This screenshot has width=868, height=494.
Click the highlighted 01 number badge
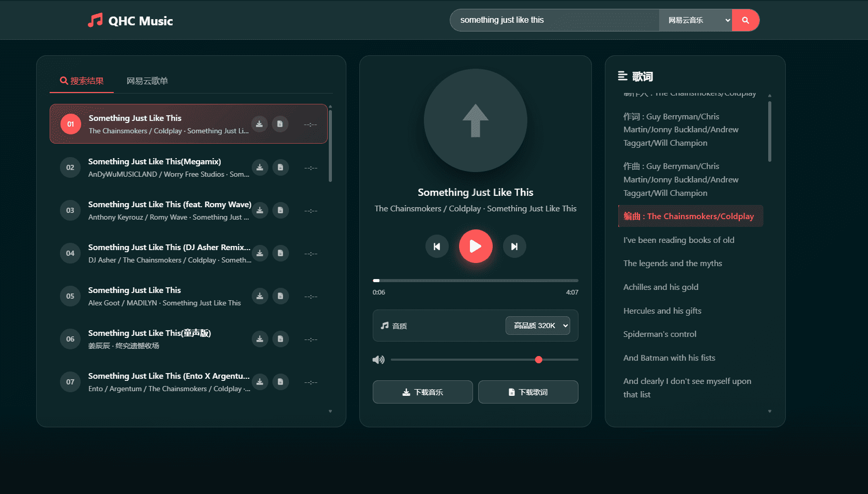click(71, 124)
